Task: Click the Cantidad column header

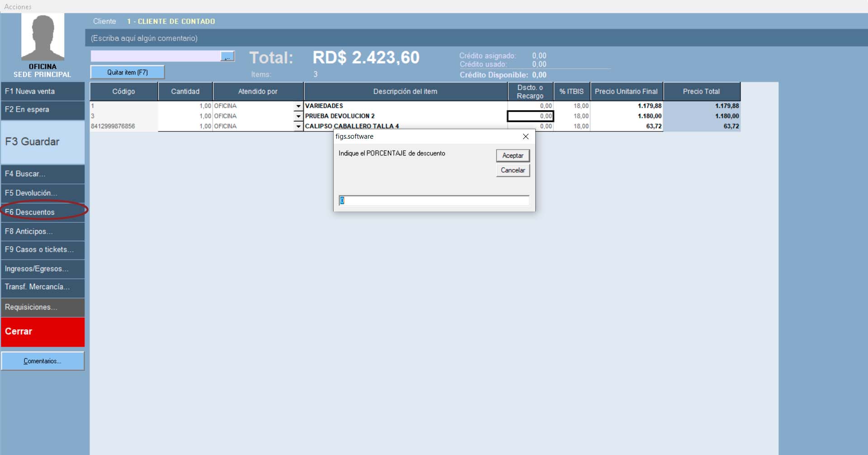Action: (x=185, y=91)
